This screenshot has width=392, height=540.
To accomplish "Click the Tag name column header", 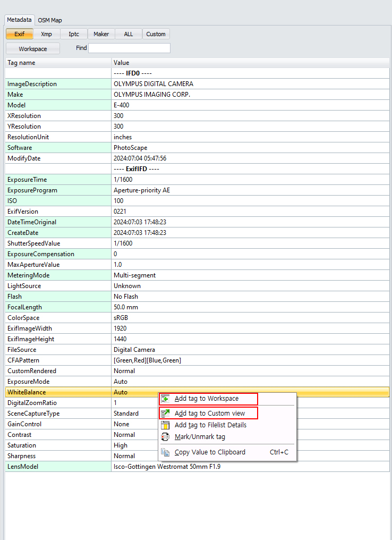I will pos(58,63).
